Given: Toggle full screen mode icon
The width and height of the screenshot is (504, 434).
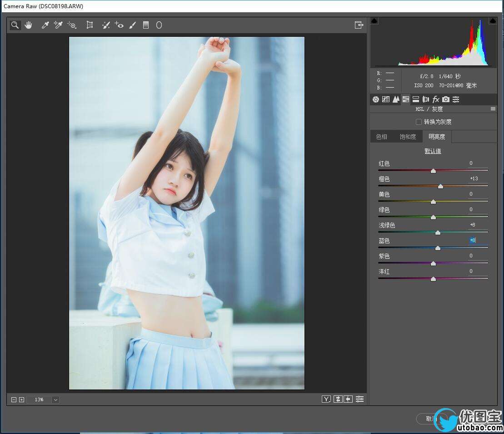Looking at the screenshot, I should point(359,25).
